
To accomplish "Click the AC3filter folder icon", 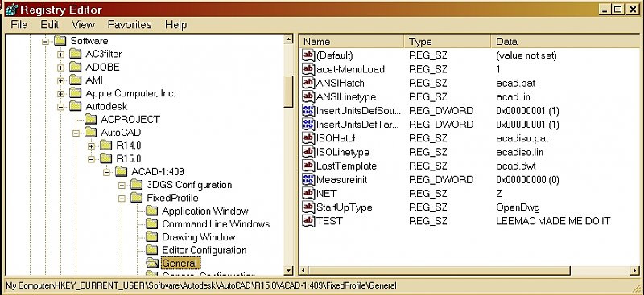I will [75, 54].
